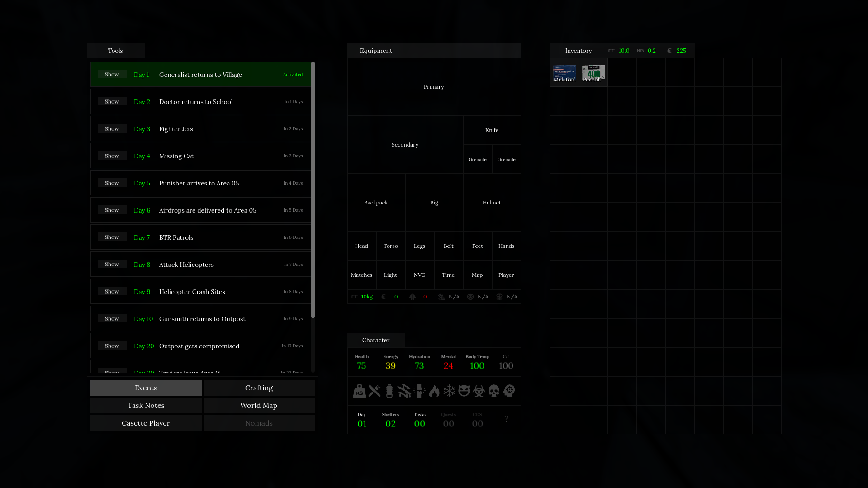Screen dimensions: 868x488
Task: Select the Backpack equipment slot
Action: click(376, 203)
